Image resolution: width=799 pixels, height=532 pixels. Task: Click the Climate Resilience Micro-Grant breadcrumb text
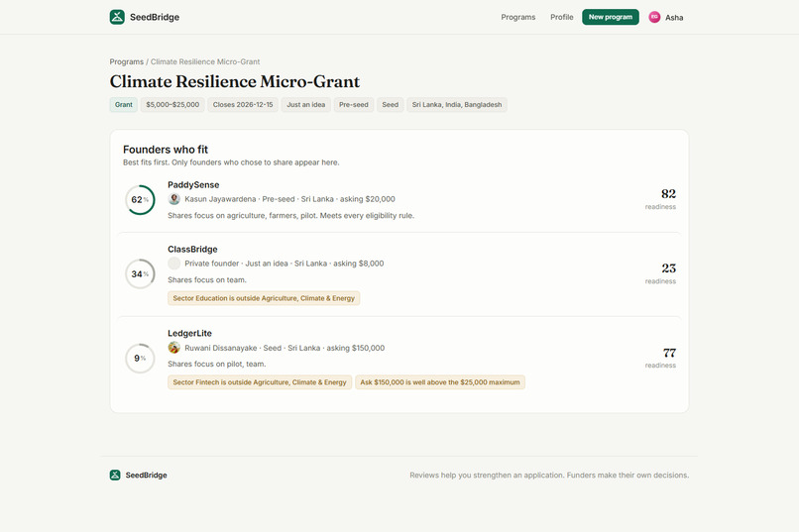(205, 61)
